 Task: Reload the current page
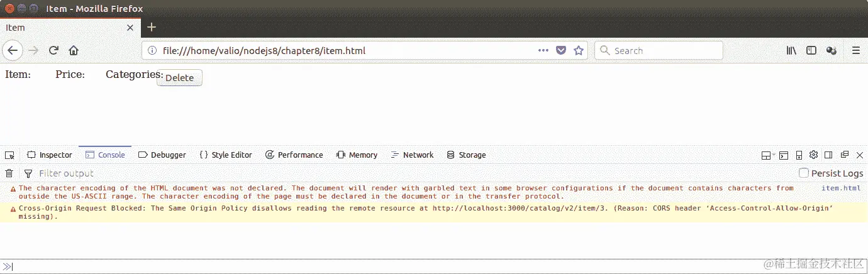pyautogui.click(x=53, y=51)
